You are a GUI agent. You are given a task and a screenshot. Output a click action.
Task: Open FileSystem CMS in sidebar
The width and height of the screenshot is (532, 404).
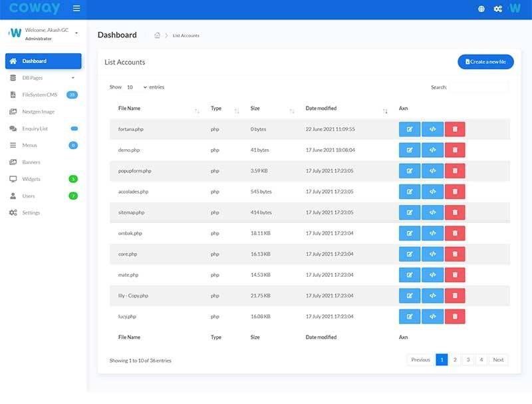(x=40, y=95)
